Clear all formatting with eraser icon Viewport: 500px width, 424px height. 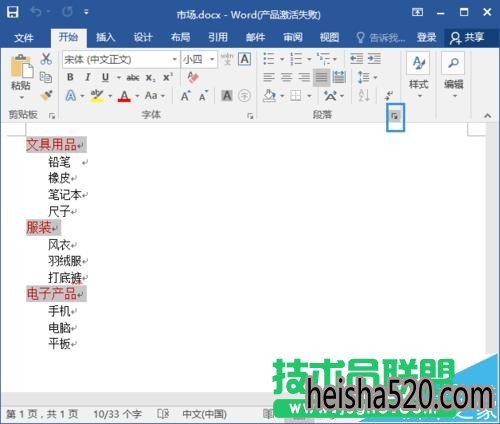193,77
